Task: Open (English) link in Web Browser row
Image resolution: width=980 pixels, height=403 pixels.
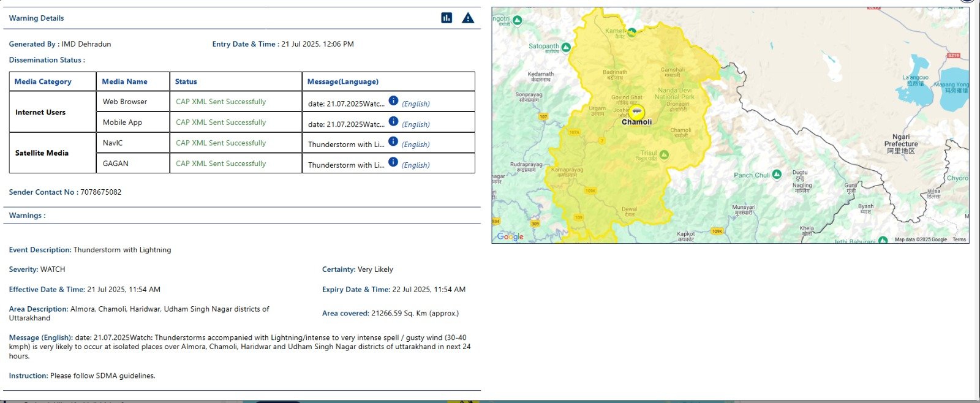Action: coord(416,104)
